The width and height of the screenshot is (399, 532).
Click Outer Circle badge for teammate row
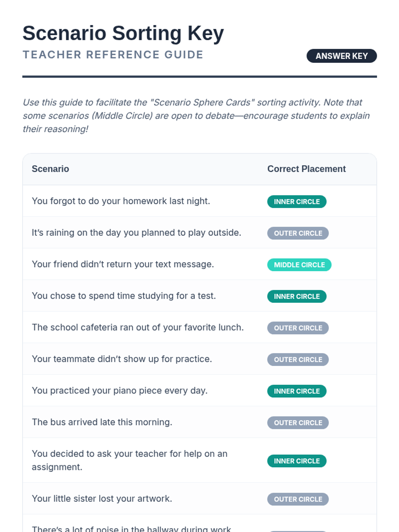298,359
